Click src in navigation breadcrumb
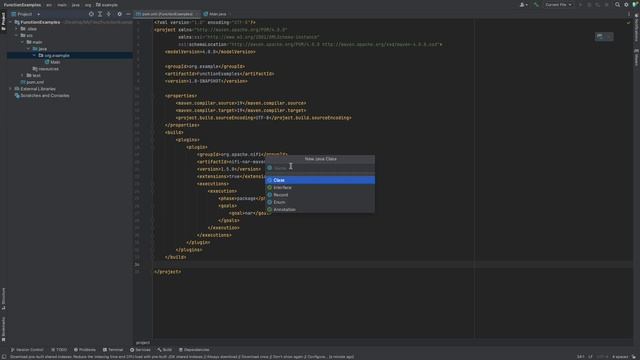 tap(49, 4)
